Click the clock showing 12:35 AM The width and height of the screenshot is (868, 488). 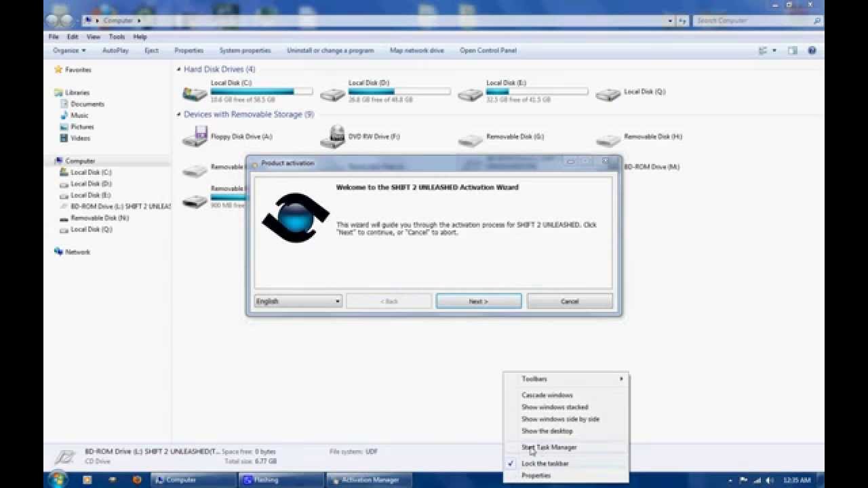point(797,480)
